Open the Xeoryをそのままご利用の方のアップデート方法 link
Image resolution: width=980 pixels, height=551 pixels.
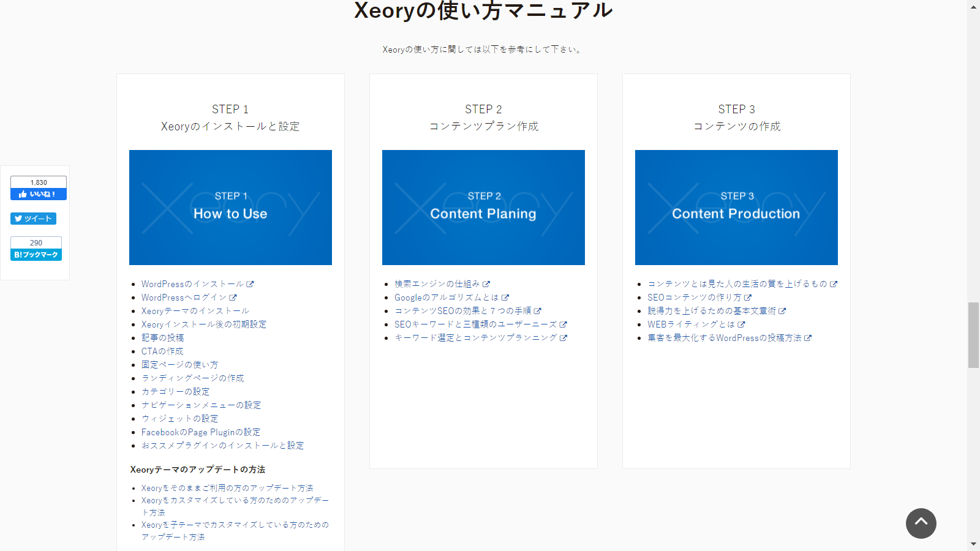pyautogui.click(x=227, y=488)
